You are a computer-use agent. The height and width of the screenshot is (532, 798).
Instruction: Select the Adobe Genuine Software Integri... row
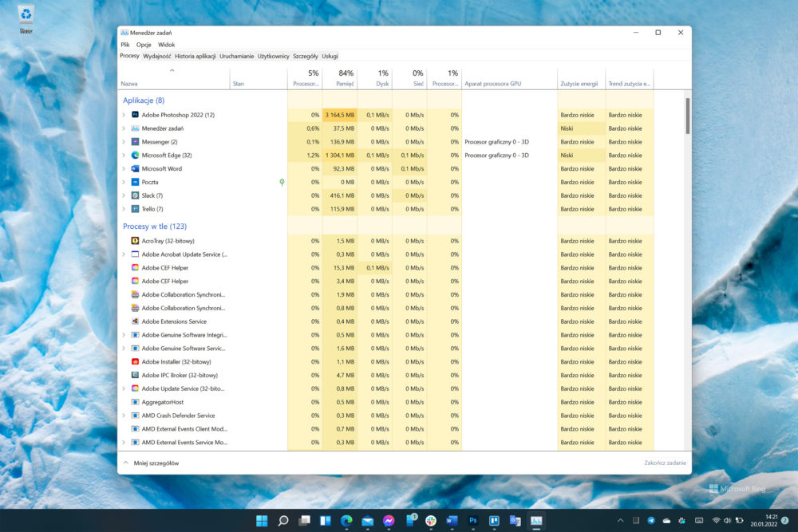[x=387, y=335]
